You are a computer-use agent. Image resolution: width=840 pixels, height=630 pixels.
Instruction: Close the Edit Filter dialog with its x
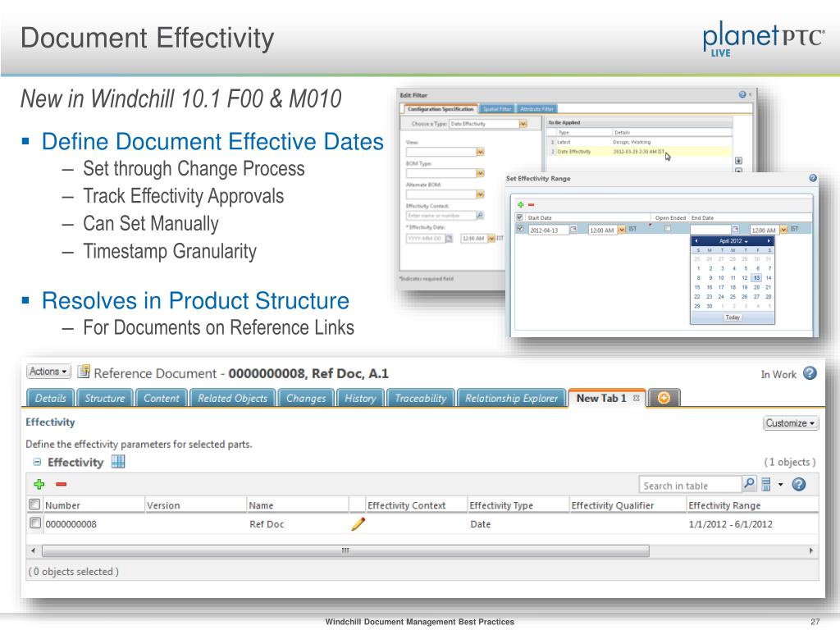[750, 94]
